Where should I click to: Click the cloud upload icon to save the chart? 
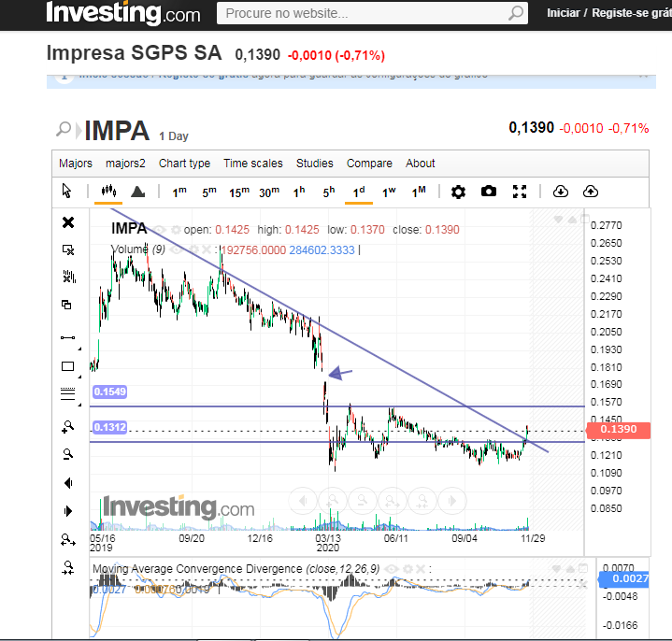tap(591, 192)
